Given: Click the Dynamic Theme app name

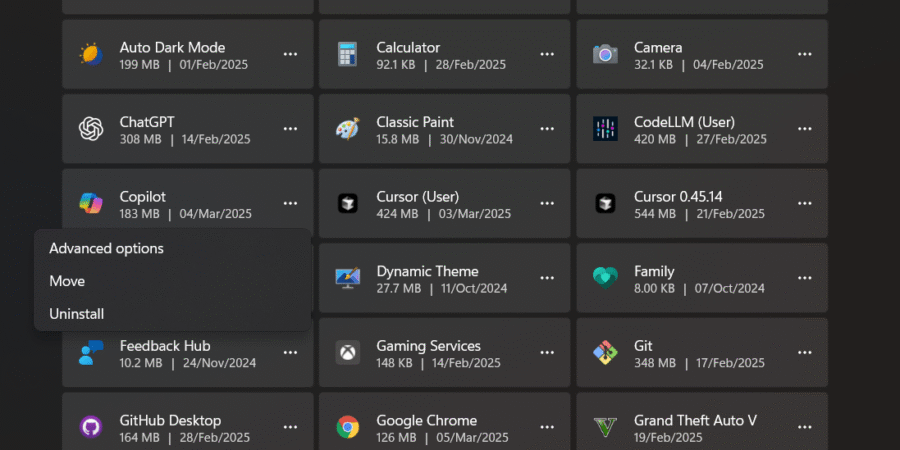Looking at the screenshot, I should 427,271.
